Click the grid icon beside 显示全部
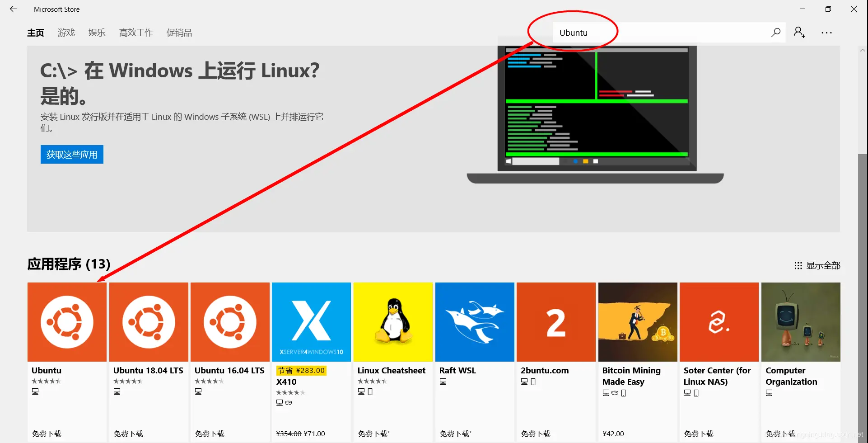This screenshot has width=868, height=443. [x=798, y=265]
